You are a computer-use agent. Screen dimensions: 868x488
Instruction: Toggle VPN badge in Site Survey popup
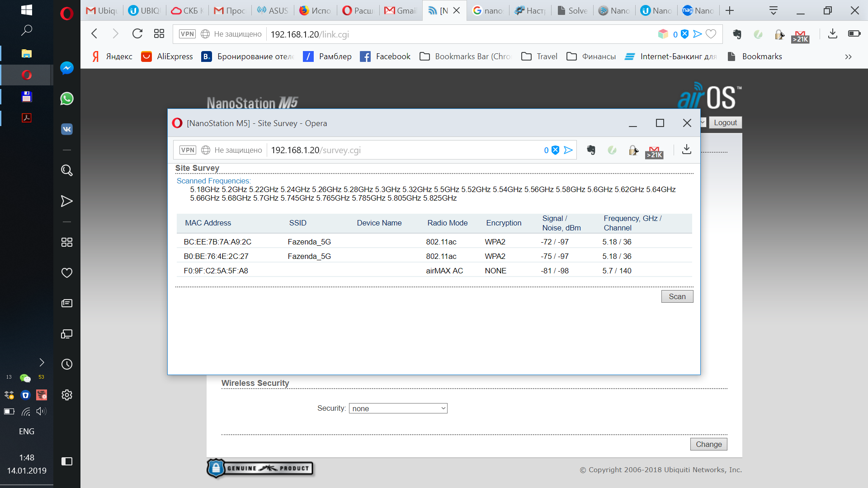pos(188,150)
